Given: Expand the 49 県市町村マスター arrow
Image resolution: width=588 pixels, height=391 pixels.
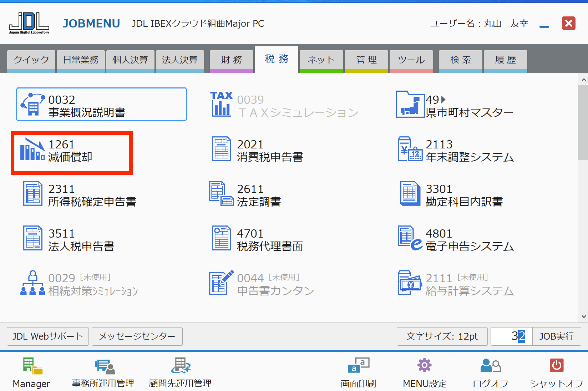Looking at the screenshot, I should (443, 100).
